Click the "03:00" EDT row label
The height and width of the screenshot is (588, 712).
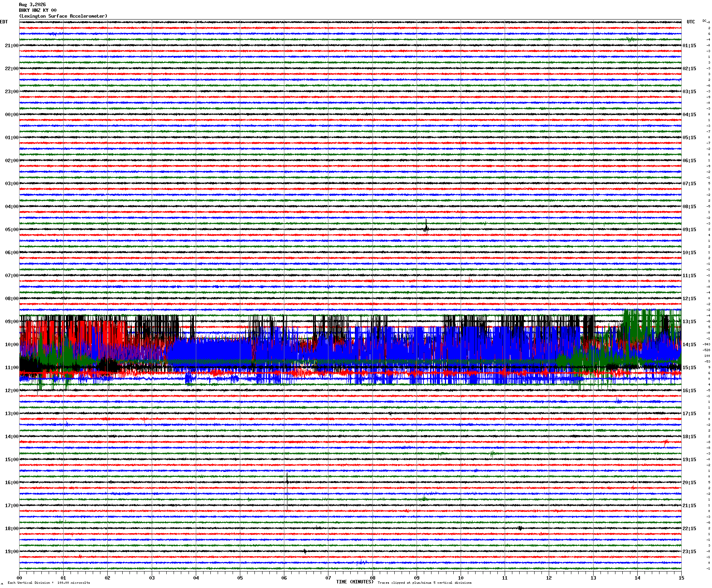pos(11,184)
